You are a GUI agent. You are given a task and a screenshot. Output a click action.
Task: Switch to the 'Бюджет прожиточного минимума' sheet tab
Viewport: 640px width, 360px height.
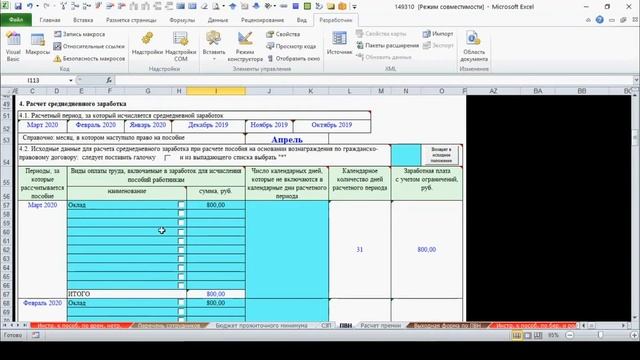point(261,326)
